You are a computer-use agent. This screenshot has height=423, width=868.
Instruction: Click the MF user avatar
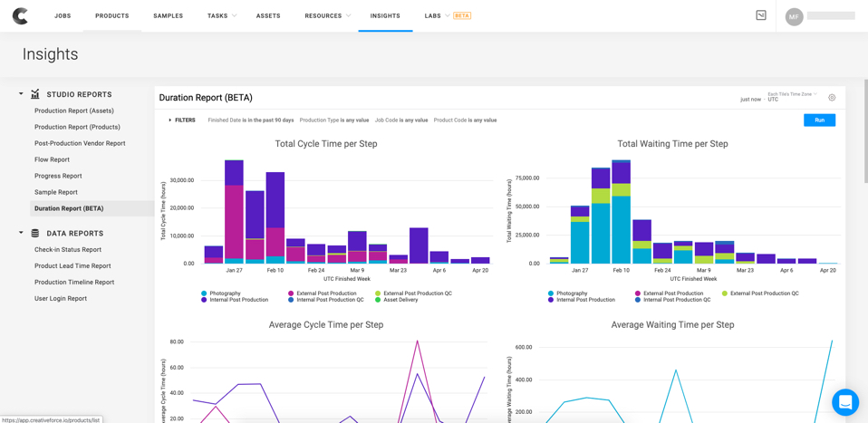coord(794,16)
